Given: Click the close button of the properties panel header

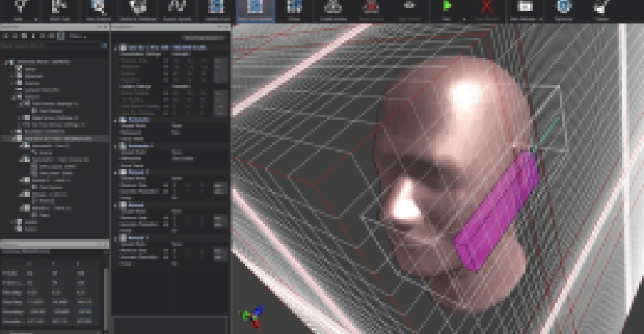Looking at the screenshot, I should tap(227, 26).
